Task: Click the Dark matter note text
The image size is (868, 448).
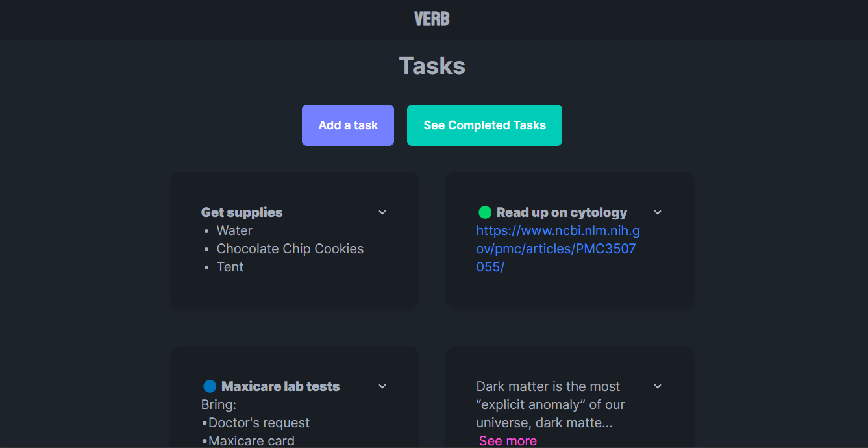Action: (551, 404)
